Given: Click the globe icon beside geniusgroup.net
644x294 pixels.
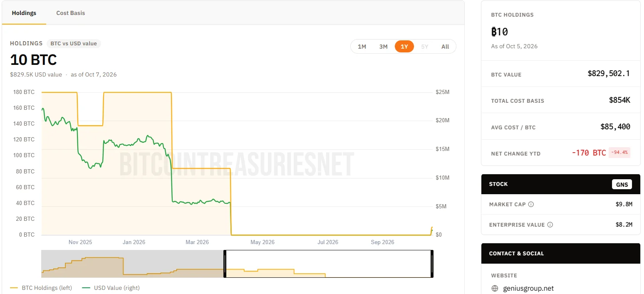Looking at the screenshot, I should (495, 288).
